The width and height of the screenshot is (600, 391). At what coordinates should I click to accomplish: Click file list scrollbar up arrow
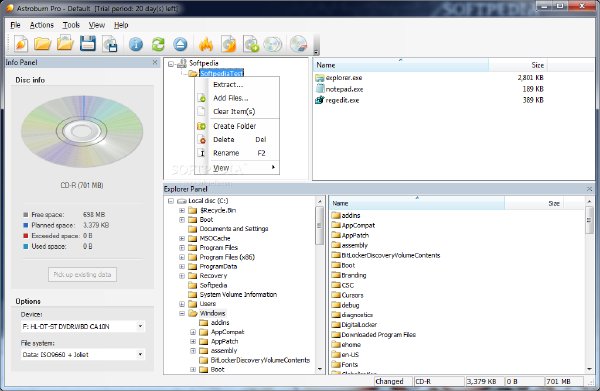(590, 201)
